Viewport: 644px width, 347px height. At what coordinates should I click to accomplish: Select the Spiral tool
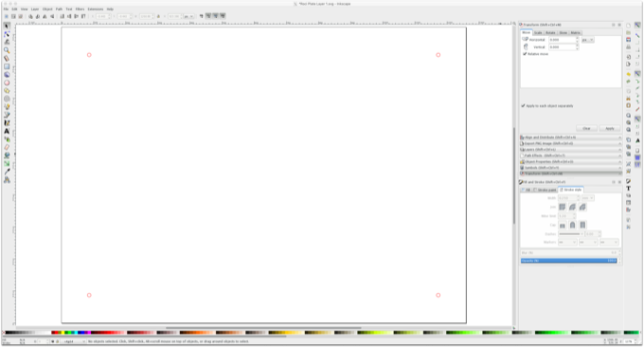pyautogui.click(x=7, y=99)
